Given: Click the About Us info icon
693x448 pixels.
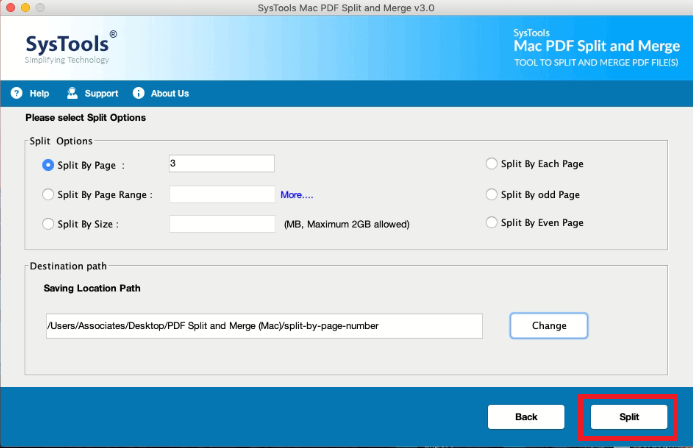Looking at the screenshot, I should point(138,93).
